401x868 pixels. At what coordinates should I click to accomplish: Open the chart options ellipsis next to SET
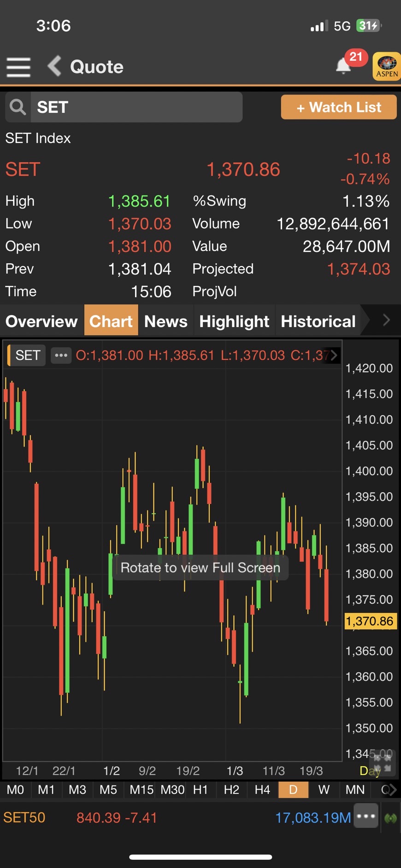pos(61,355)
